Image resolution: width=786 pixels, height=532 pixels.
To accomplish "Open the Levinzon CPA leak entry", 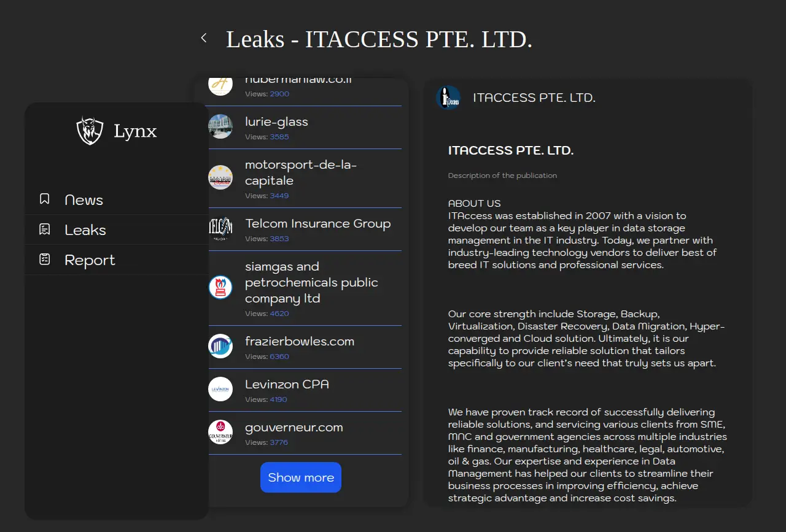I will tap(287, 385).
